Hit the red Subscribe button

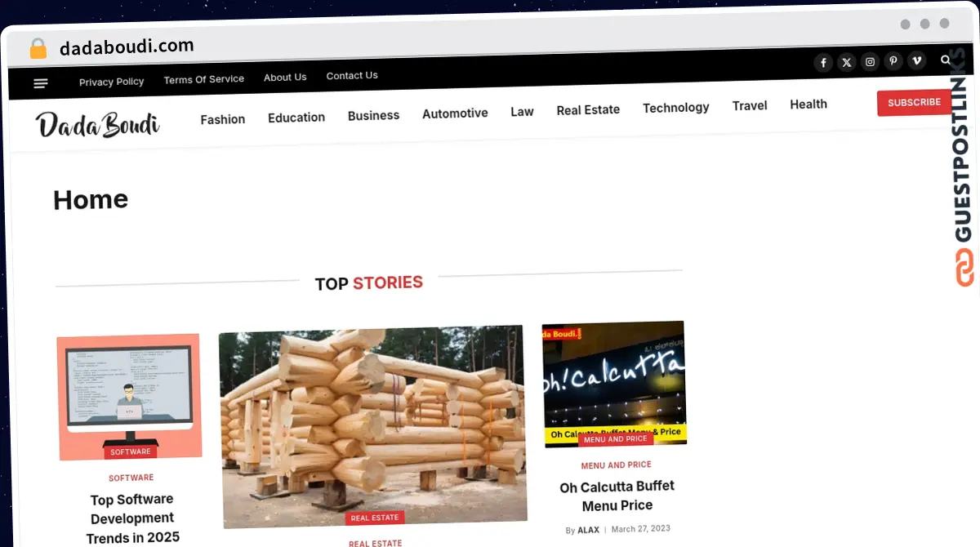point(914,103)
